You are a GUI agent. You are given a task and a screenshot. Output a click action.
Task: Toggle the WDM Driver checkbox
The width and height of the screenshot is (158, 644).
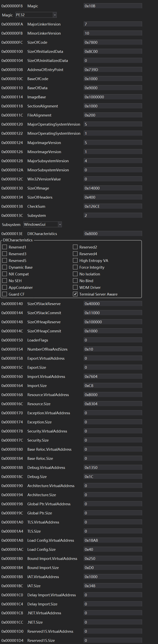(x=75, y=287)
